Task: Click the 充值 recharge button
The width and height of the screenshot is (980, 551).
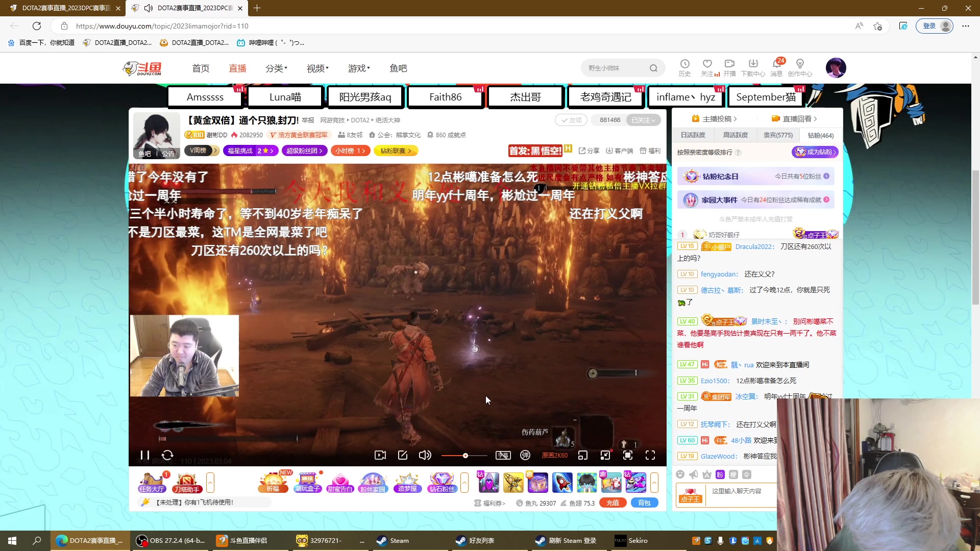Action: click(x=612, y=503)
